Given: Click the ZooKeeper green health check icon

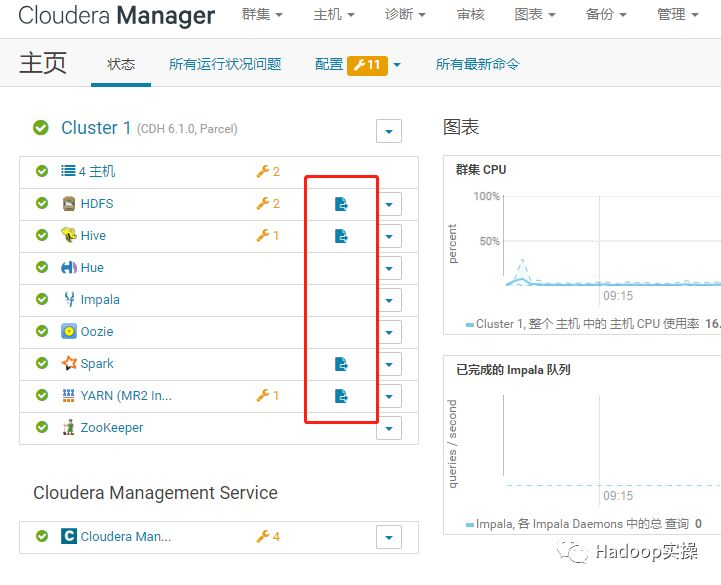Looking at the screenshot, I should (42, 427).
